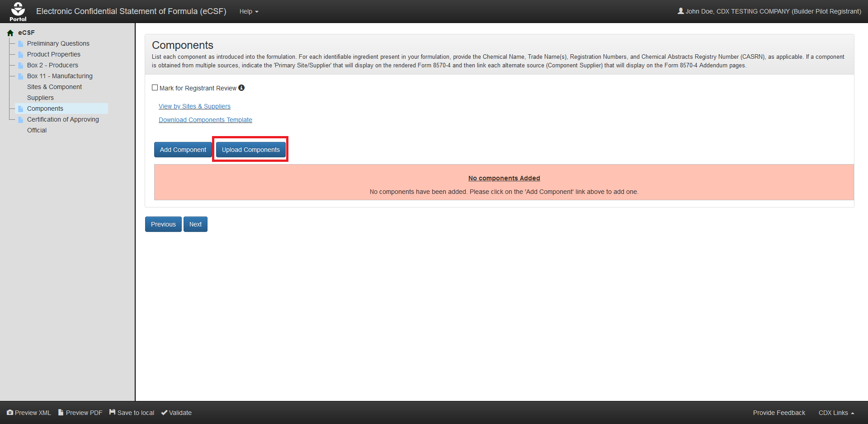Click the Certification of Approving Official page icon

tap(21, 120)
